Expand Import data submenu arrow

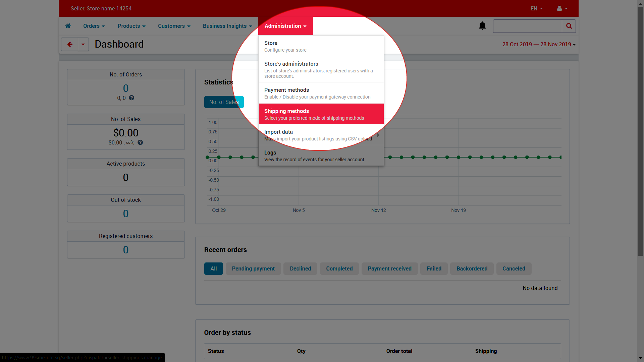(x=378, y=135)
